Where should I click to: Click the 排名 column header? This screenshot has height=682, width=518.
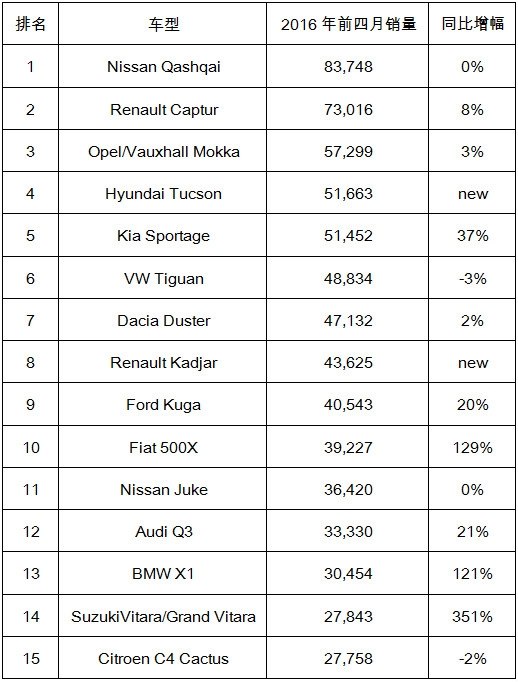[x=30, y=23]
